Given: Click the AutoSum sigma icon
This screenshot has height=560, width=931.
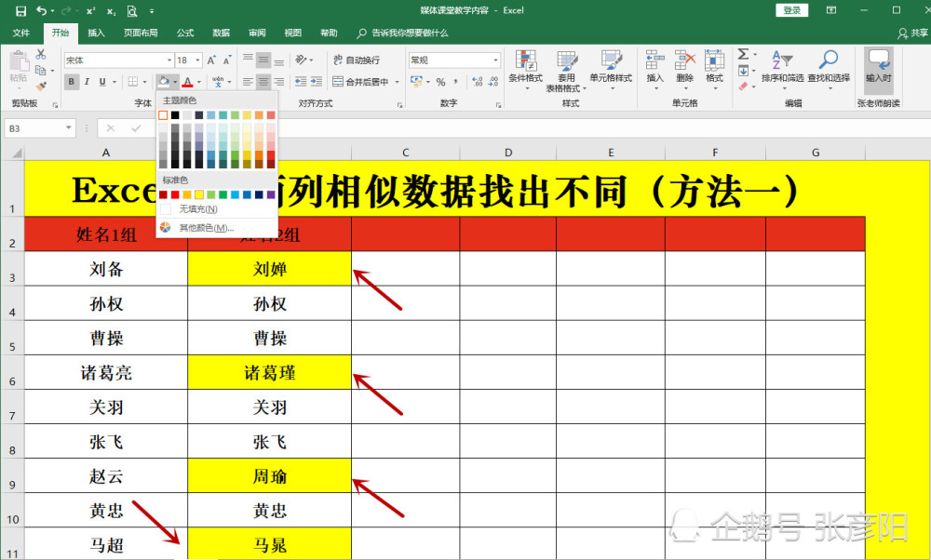Looking at the screenshot, I should tap(743, 55).
